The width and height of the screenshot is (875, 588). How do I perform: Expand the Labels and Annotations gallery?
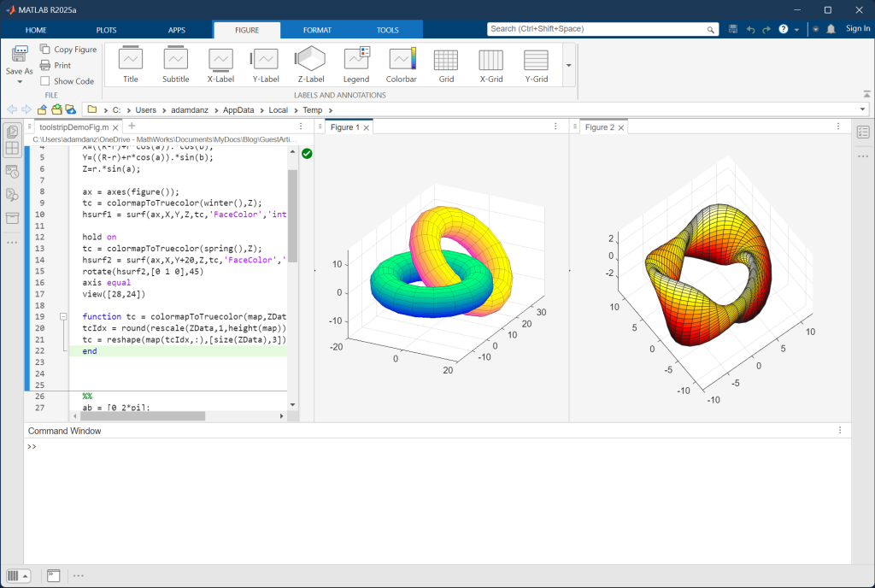point(568,65)
